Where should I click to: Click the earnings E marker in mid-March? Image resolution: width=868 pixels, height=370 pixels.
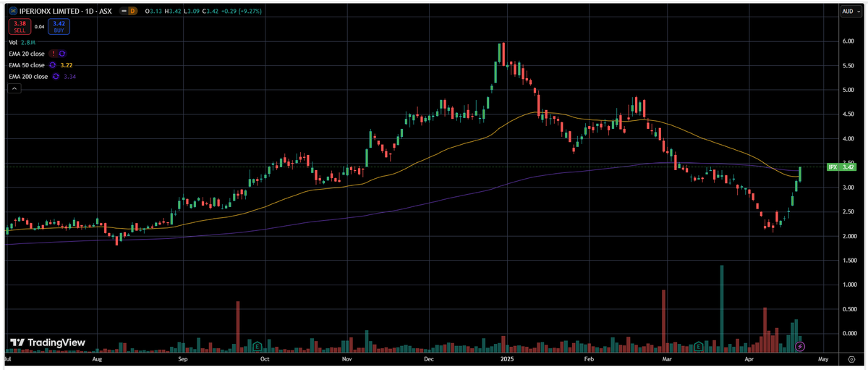tap(699, 346)
